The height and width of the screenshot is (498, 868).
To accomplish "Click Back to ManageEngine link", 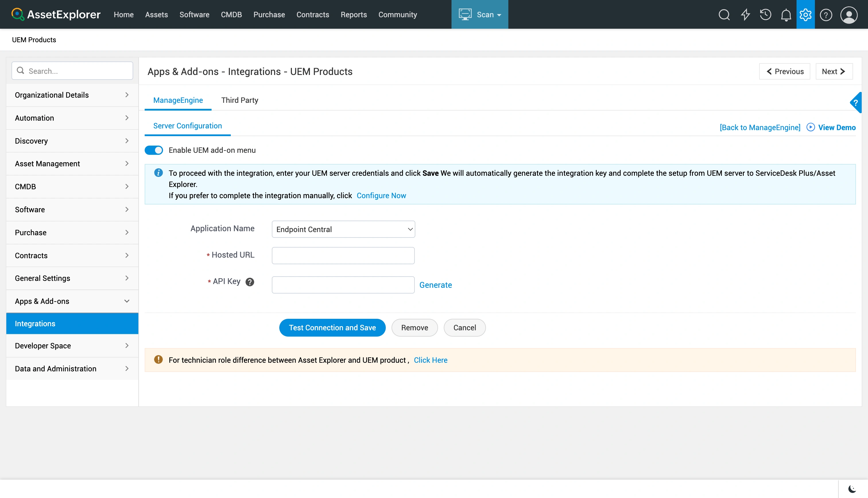I will coord(760,128).
